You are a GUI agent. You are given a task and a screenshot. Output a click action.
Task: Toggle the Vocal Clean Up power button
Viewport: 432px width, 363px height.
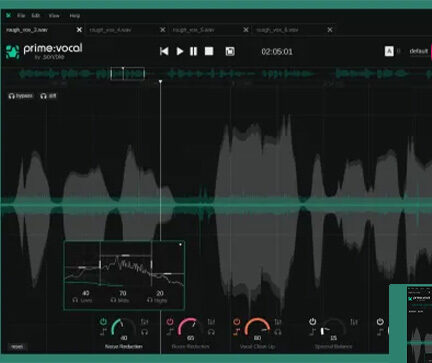237,322
